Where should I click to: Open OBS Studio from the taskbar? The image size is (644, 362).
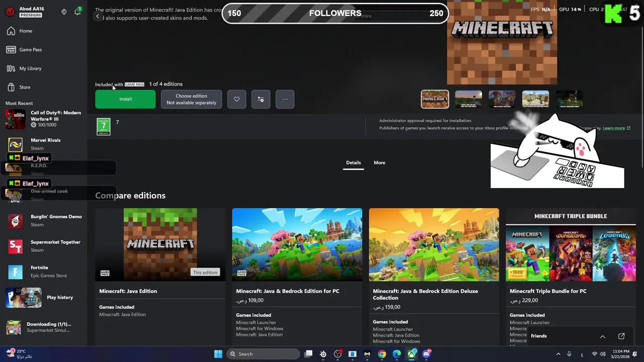pos(338,354)
